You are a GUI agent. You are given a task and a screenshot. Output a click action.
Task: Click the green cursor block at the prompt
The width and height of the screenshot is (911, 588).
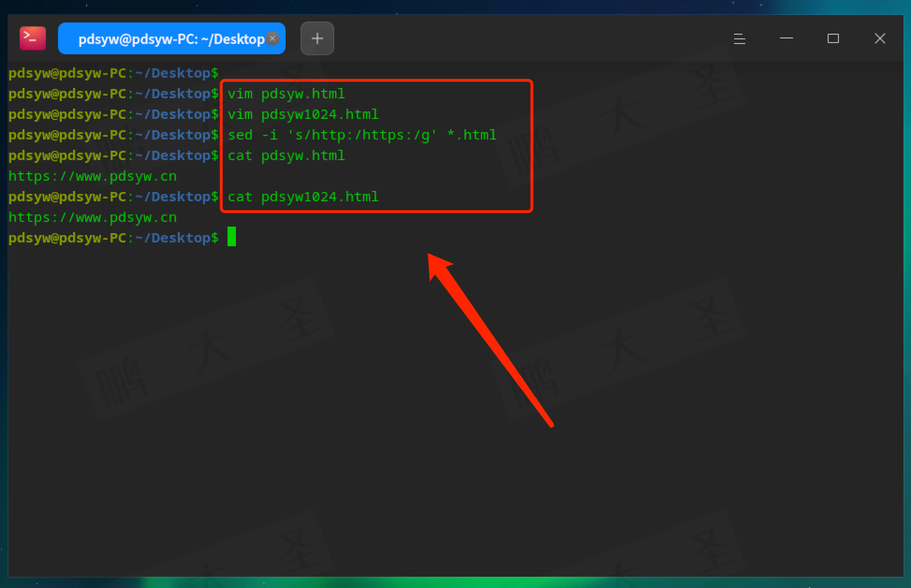pos(232,237)
